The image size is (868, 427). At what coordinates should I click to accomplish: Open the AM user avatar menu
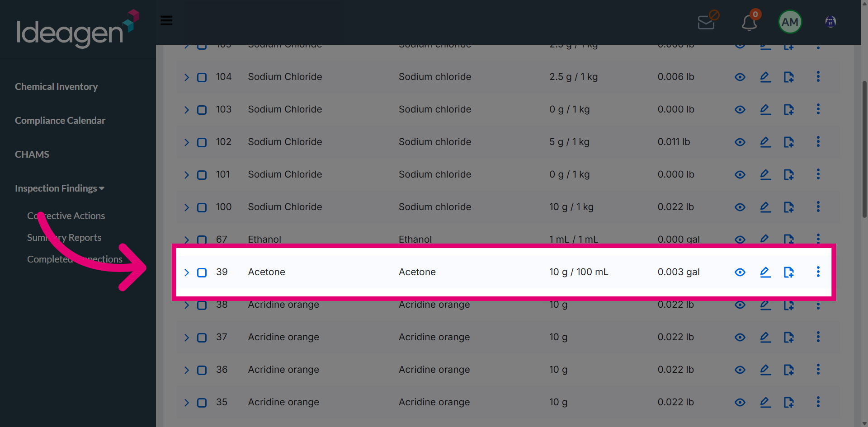[x=790, y=22]
